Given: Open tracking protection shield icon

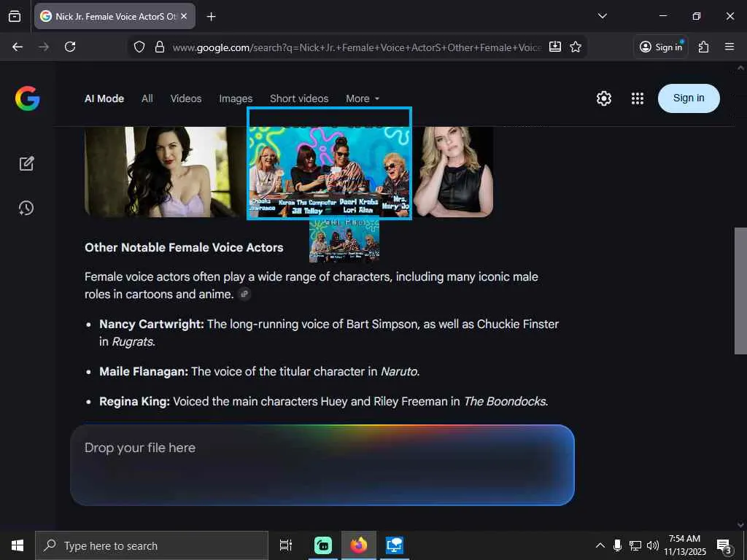Looking at the screenshot, I should click(x=139, y=47).
